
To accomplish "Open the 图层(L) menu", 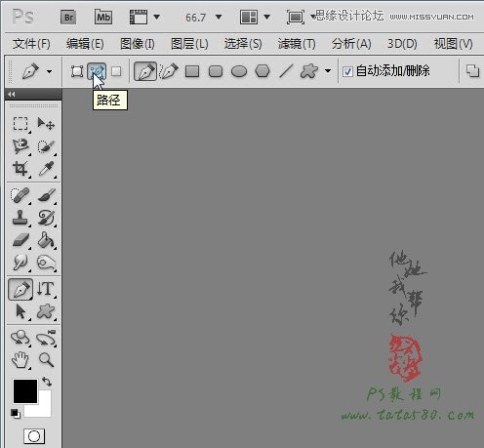I will [189, 44].
